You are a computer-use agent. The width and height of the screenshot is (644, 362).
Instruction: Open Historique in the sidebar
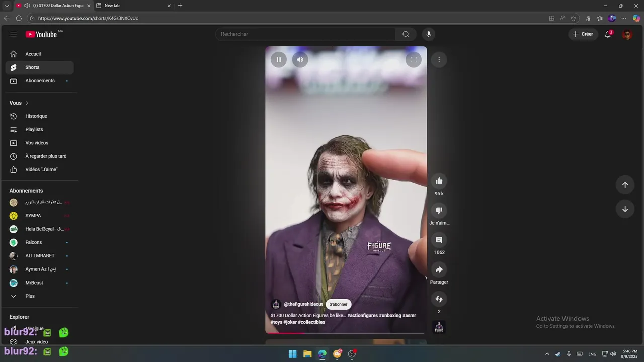[40, 116]
